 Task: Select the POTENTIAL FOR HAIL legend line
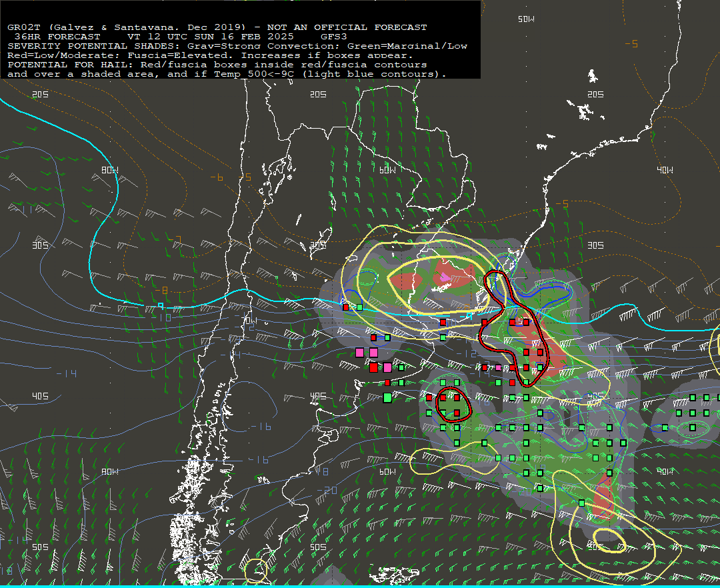pyautogui.click(x=217, y=65)
